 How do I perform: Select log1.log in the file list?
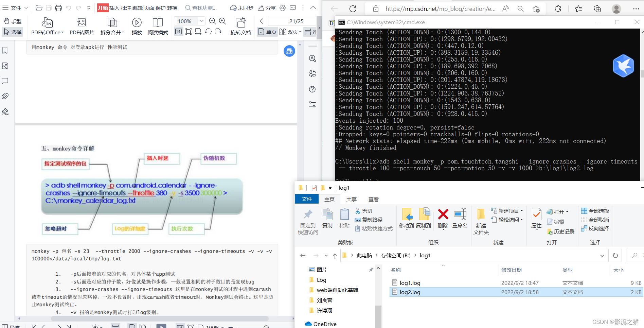410,282
